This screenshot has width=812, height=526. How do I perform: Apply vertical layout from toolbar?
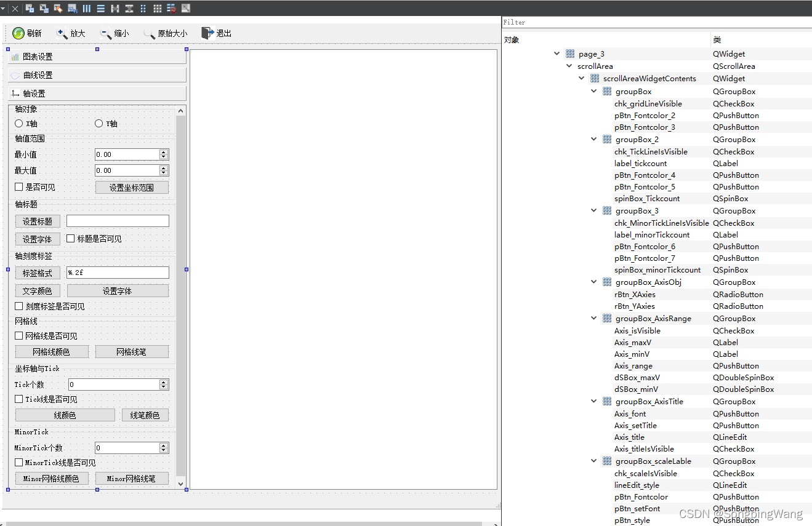pyautogui.click(x=100, y=9)
